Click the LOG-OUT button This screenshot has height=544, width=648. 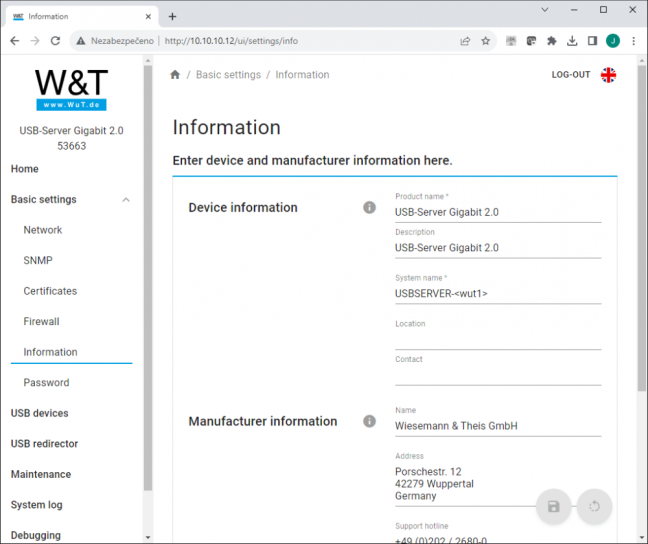(571, 75)
